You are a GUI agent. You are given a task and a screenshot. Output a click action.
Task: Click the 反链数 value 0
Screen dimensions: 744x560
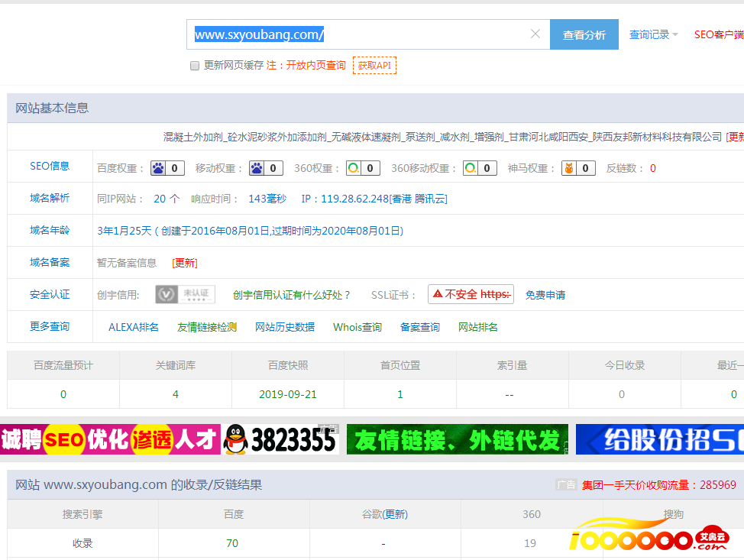(653, 169)
